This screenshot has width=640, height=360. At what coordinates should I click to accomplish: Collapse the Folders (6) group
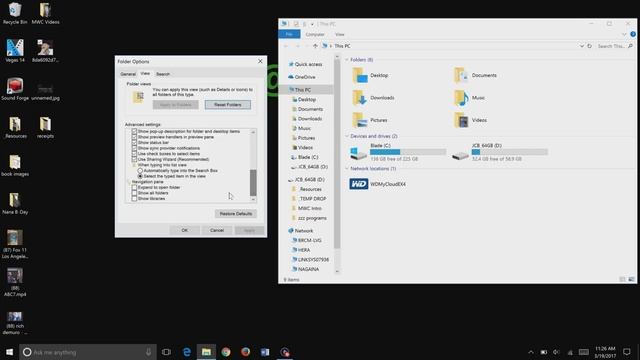click(x=347, y=60)
